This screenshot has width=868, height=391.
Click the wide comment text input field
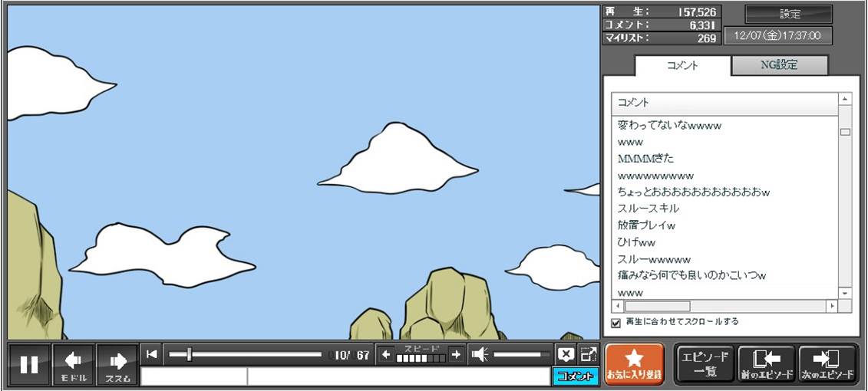(398, 376)
